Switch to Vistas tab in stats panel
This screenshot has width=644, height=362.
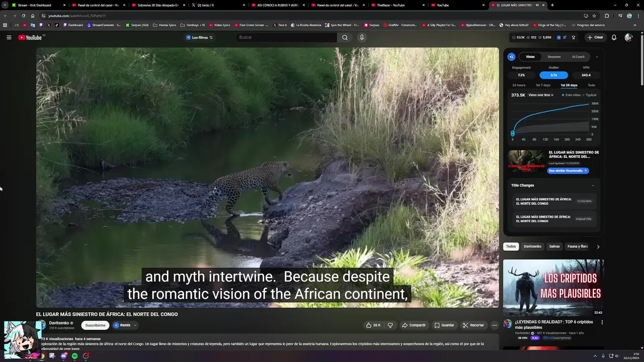[530, 57]
